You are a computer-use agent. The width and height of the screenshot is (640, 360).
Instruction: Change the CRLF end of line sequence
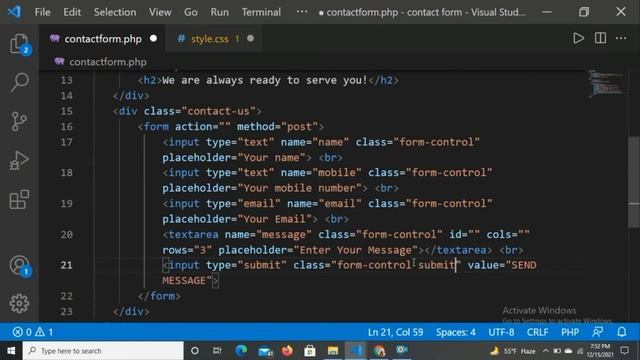pyautogui.click(x=537, y=332)
